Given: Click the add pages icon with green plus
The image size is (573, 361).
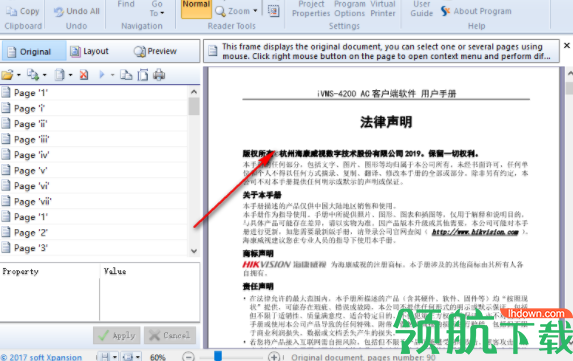Looking at the screenshot, I should click(33, 75).
